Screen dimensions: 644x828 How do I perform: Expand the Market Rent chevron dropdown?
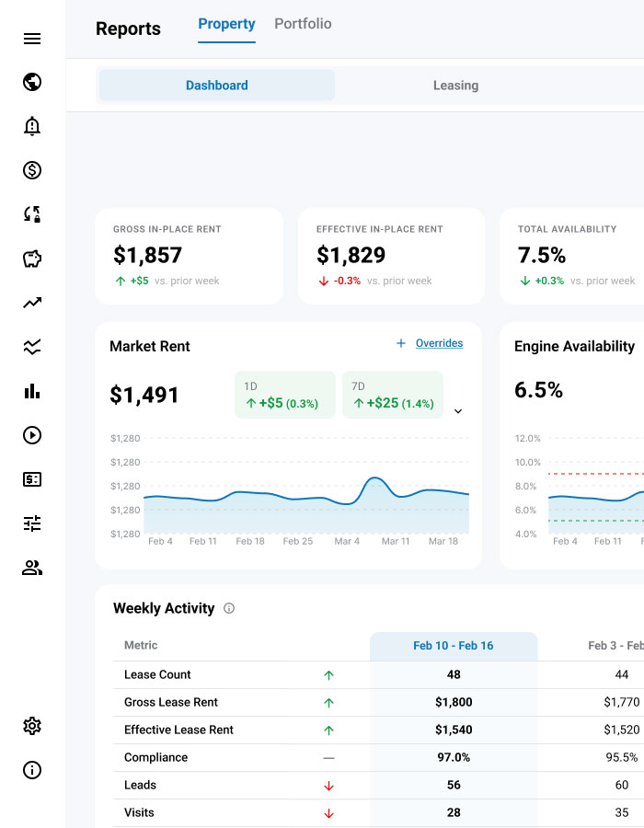[458, 411]
